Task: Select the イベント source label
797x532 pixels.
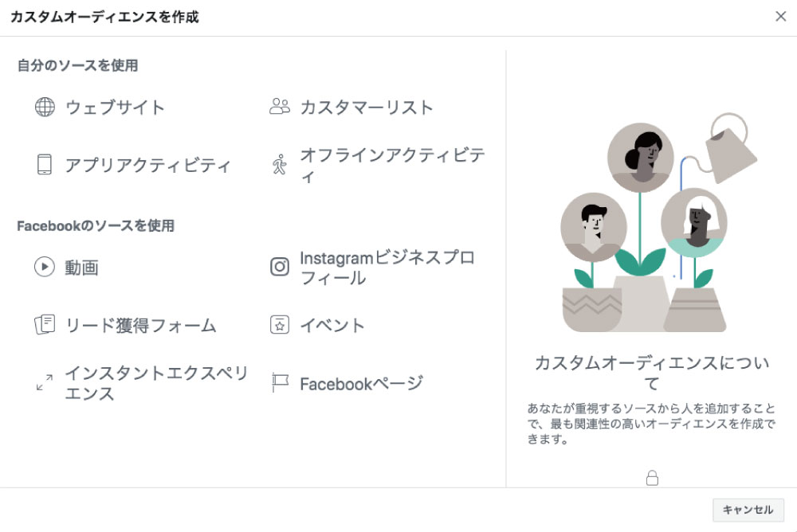Action: pyautogui.click(x=332, y=325)
